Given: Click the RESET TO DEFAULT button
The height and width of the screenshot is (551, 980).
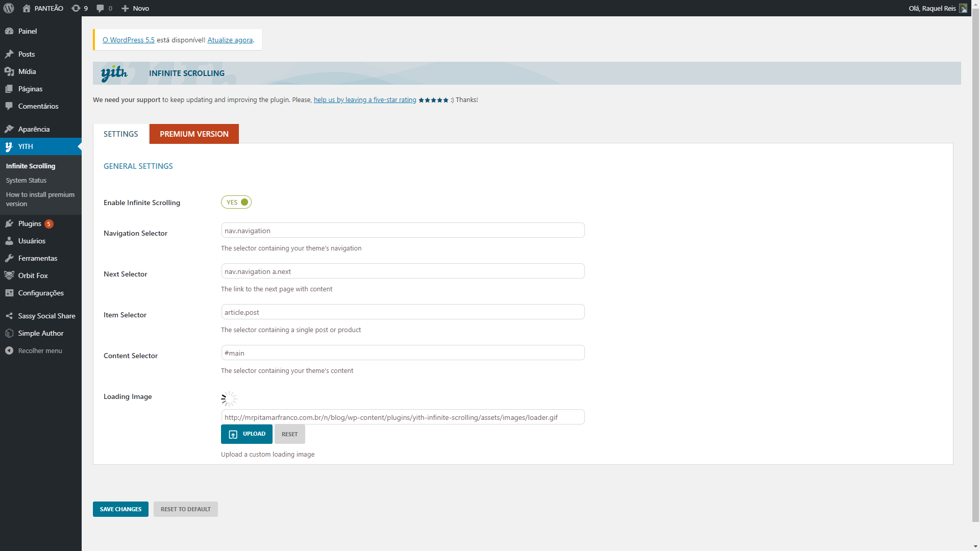Looking at the screenshot, I should click(186, 509).
